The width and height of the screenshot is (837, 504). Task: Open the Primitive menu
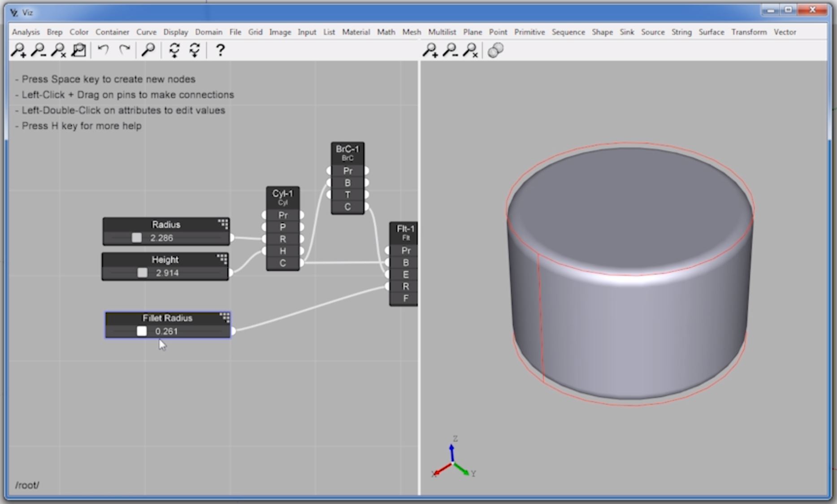coord(529,32)
